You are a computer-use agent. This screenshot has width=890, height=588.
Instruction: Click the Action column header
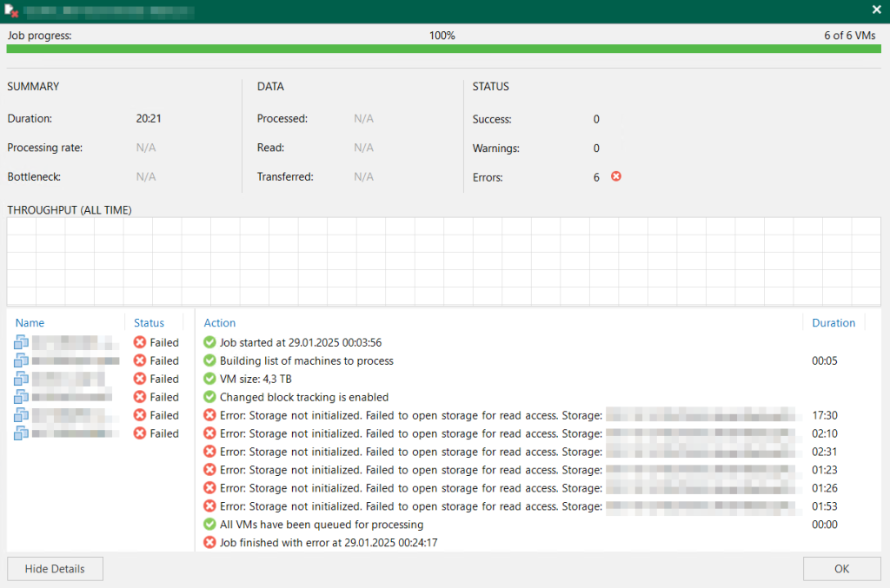[220, 323]
